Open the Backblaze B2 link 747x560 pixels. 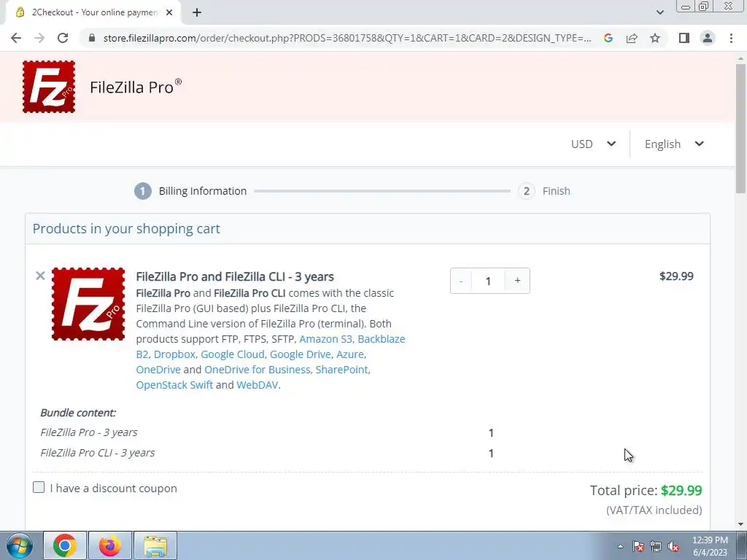pyautogui.click(x=271, y=346)
